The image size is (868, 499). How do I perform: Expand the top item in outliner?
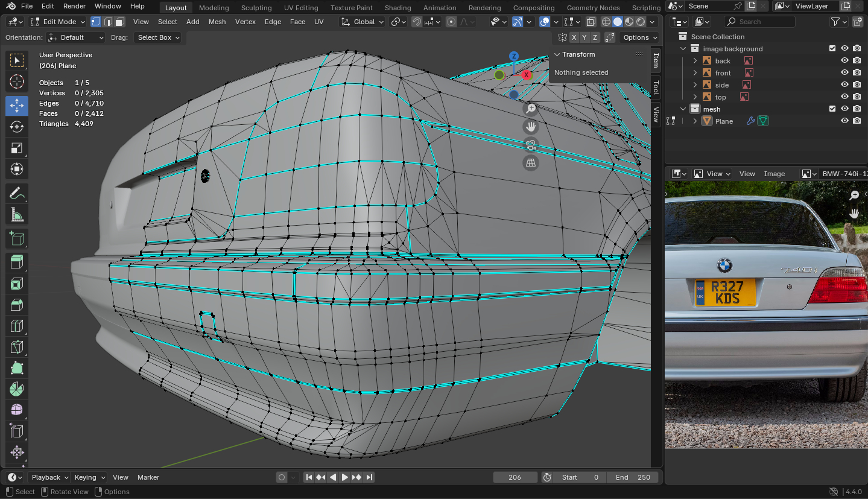pyautogui.click(x=695, y=97)
